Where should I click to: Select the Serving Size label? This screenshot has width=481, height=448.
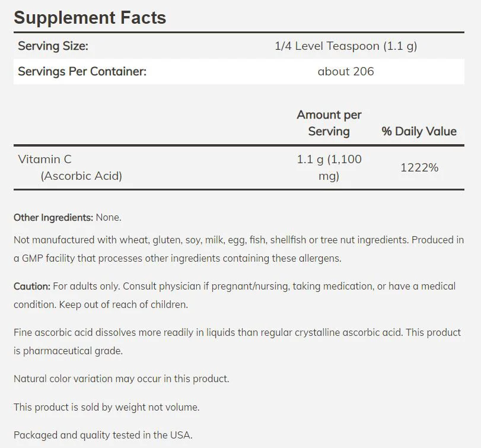pyautogui.click(x=53, y=46)
